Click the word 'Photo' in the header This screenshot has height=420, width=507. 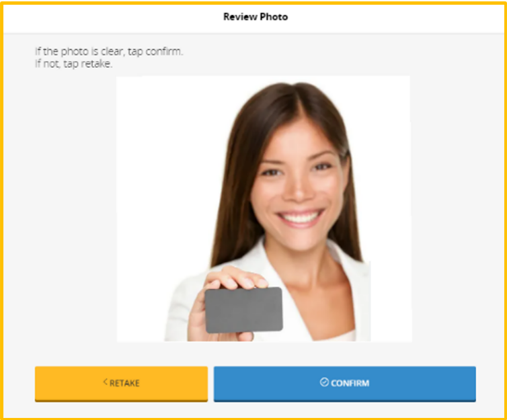click(x=274, y=17)
